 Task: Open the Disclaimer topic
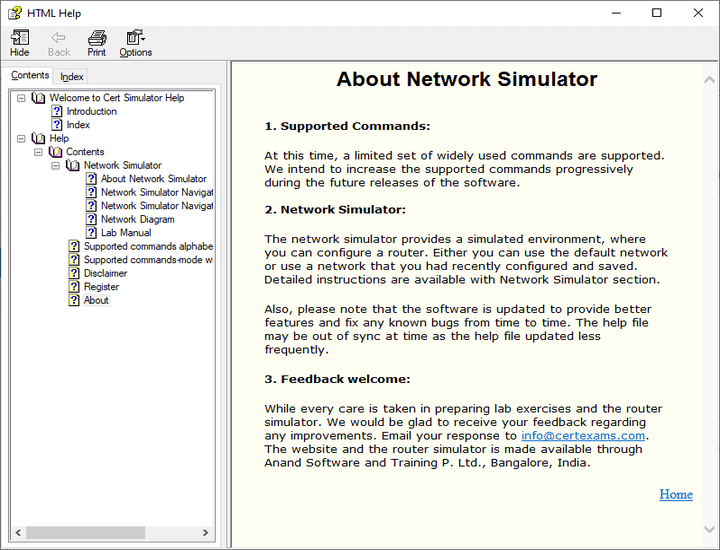pyautogui.click(x=105, y=273)
